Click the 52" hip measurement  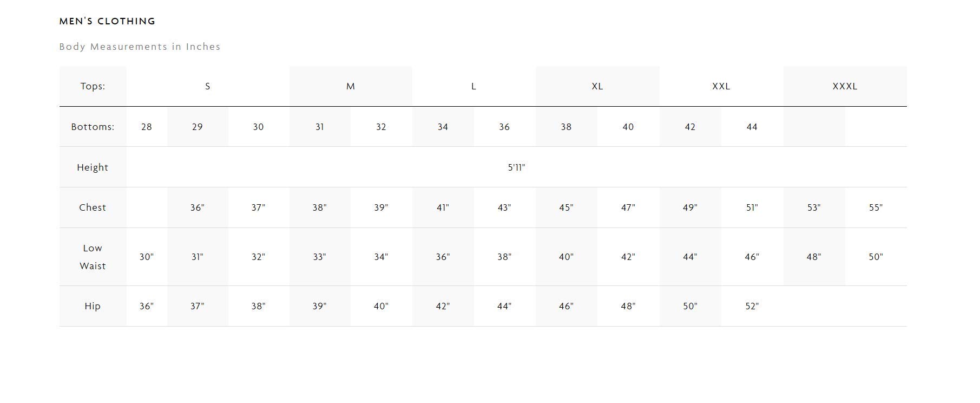point(752,306)
